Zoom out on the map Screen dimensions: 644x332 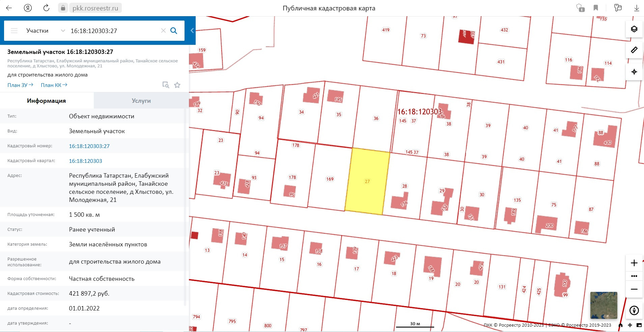pos(634,289)
